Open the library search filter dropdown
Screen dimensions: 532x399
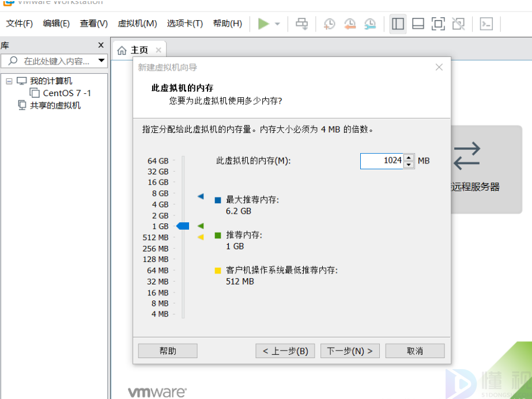pos(101,60)
